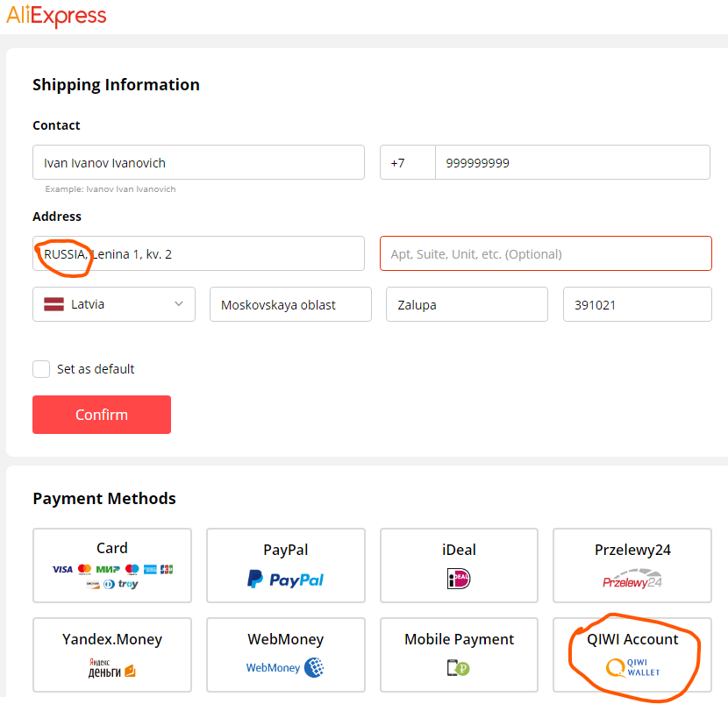Open the Latvia country dropdown
This screenshot has width=728, height=704.
[114, 304]
